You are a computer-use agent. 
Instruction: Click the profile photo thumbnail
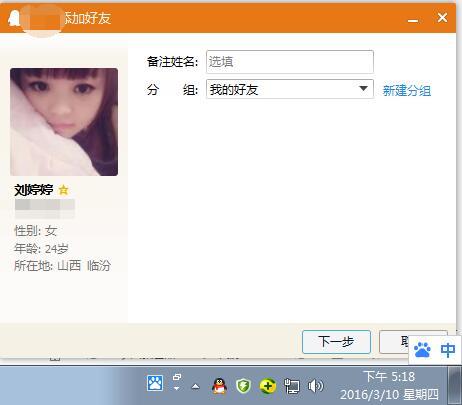click(x=64, y=122)
